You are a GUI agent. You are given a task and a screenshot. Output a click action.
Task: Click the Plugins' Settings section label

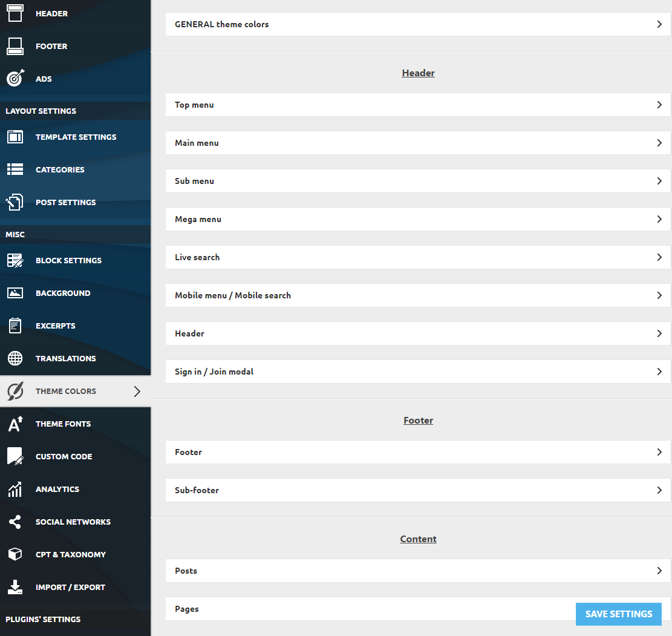coord(43,619)
